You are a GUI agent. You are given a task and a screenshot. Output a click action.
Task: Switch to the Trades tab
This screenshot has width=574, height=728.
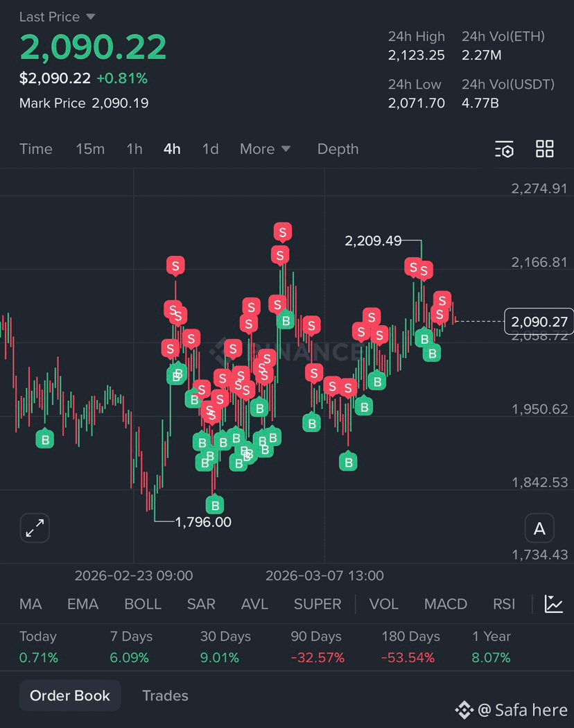coord(165,695)
